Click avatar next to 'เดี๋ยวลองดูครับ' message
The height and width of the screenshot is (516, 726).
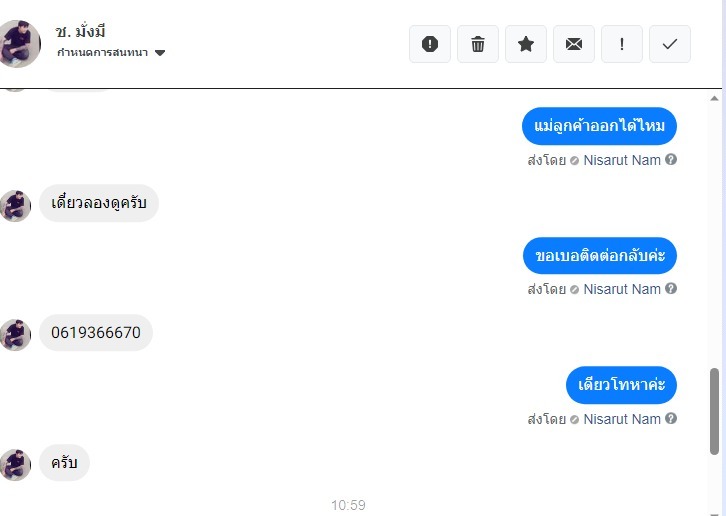[15, 206]
